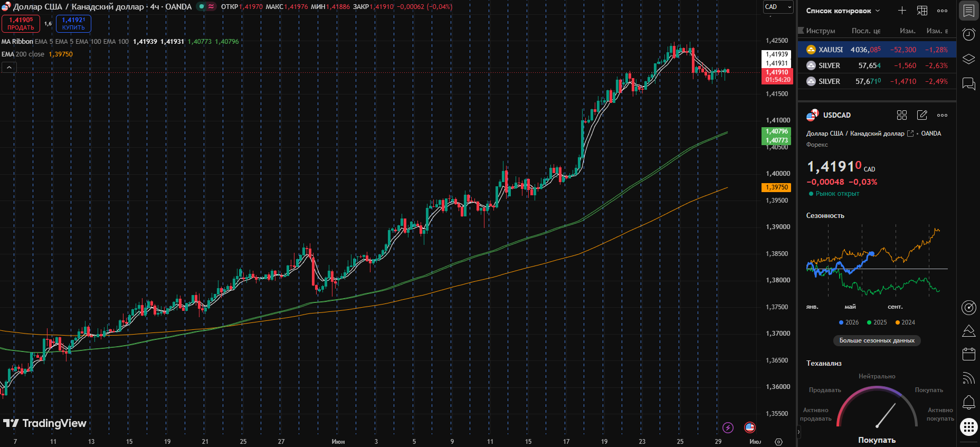
Task: Collapse the indicator legend chevron
Action: pyautogui.click(x=9, y=67)
